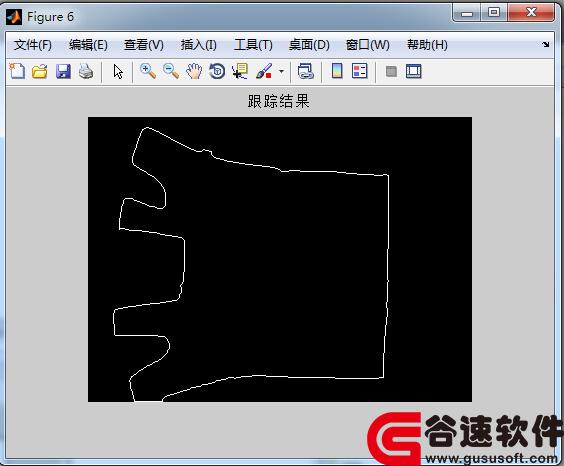Toggle the Data Cursor tool
This screenshot has width=564, height=466.
pyautogui.click(x=240, y=71)
